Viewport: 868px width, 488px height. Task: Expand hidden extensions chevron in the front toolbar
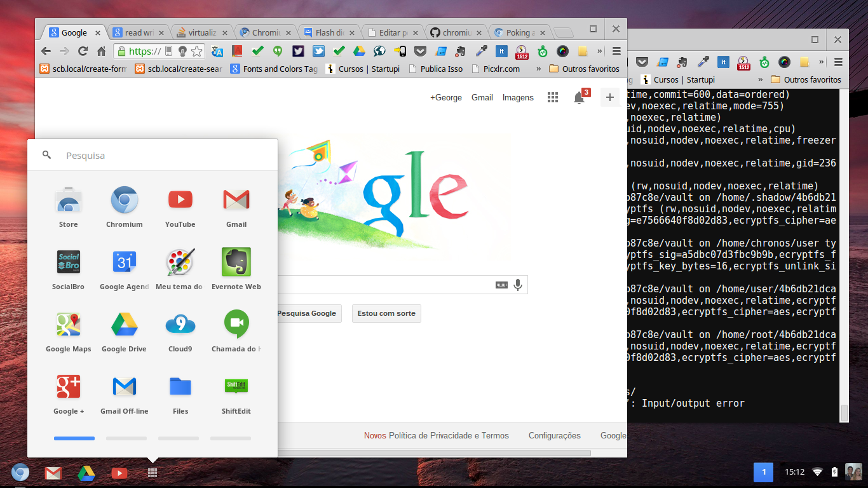point(599,51)
